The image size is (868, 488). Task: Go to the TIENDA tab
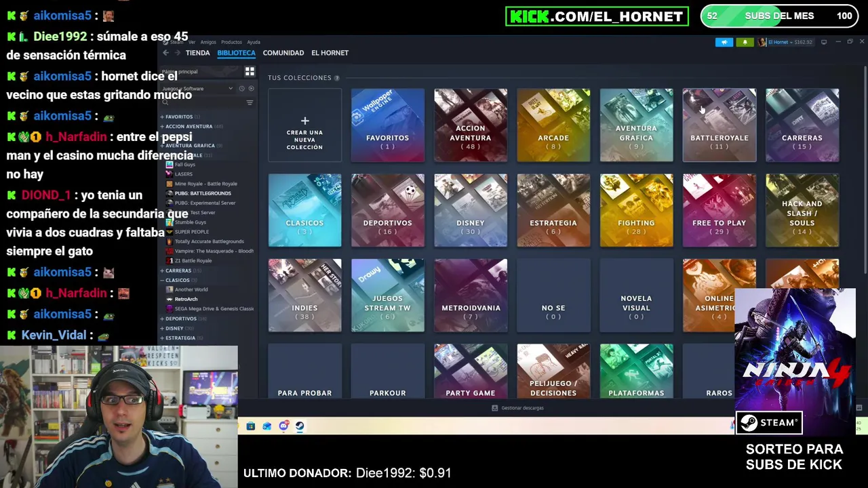(197, 53)
